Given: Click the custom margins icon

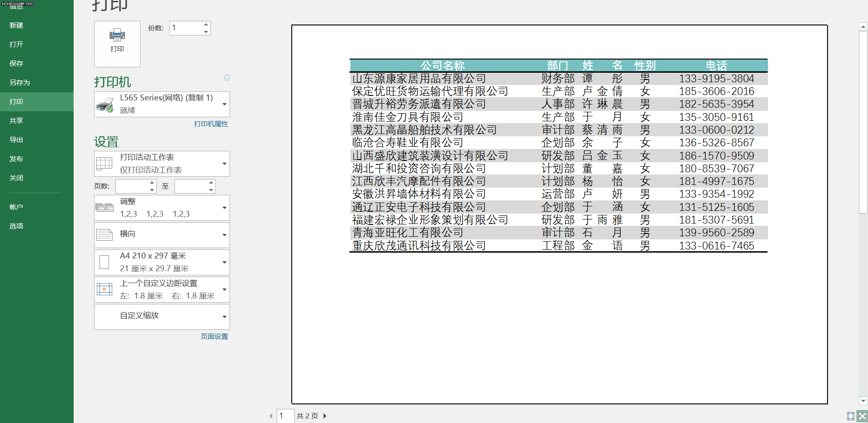Looking at the screenshot, I should click(105, 289).
